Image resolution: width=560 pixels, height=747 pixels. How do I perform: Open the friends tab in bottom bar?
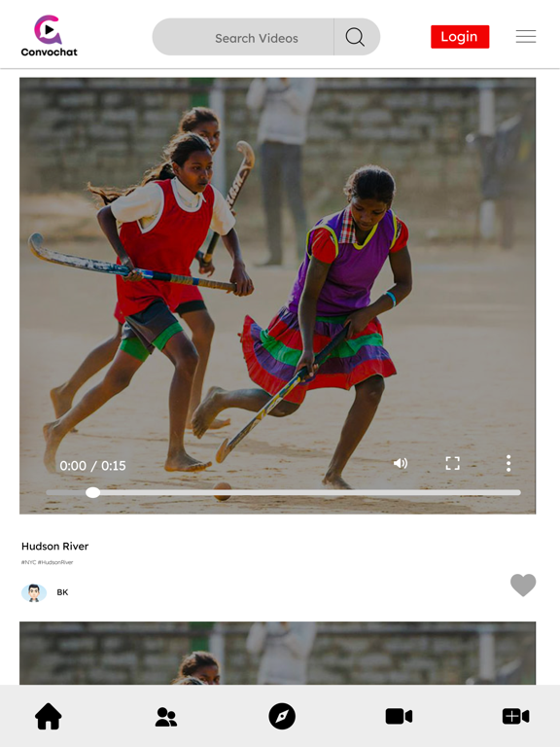(165, 717)
